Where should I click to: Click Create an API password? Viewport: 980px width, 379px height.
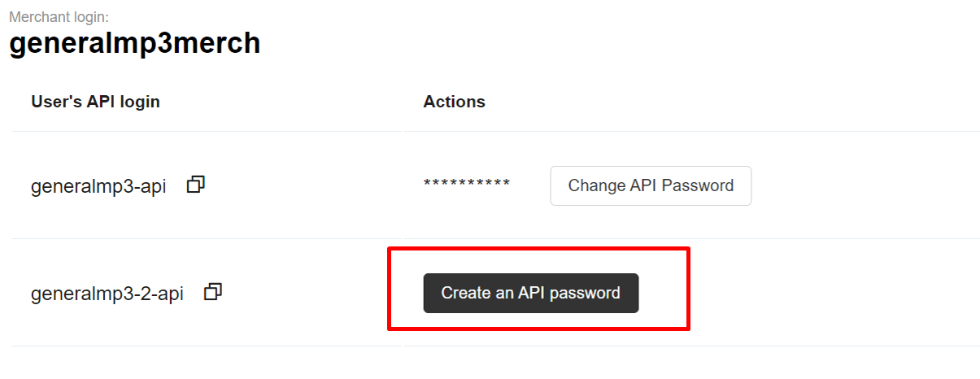[530, 293]
